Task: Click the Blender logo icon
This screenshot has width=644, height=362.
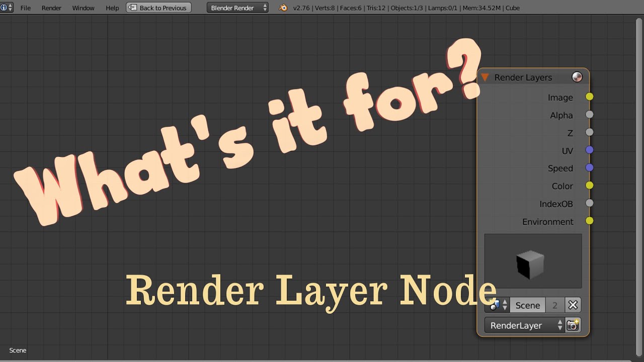Action: pyautogui.click(x=283, y=8)
